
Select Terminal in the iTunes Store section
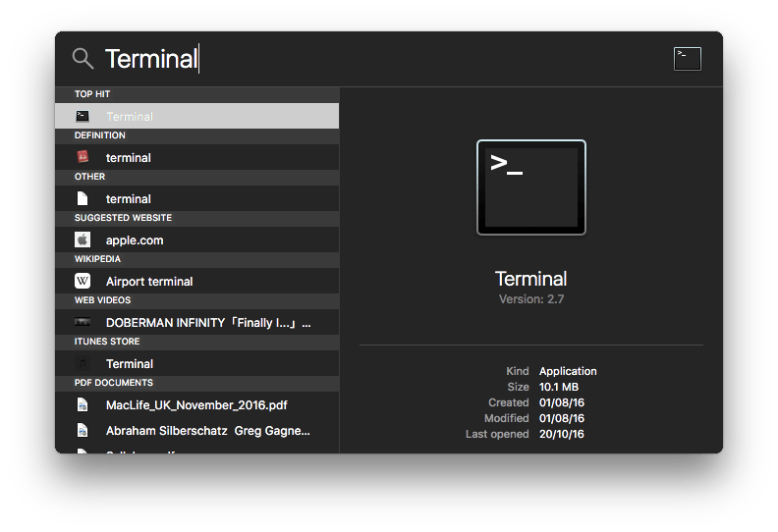tap(197, 363)
